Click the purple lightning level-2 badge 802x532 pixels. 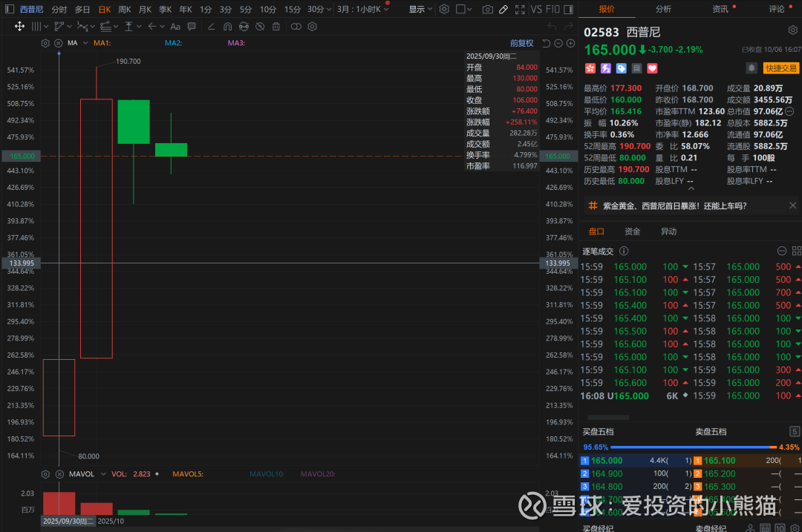[606, 68]
